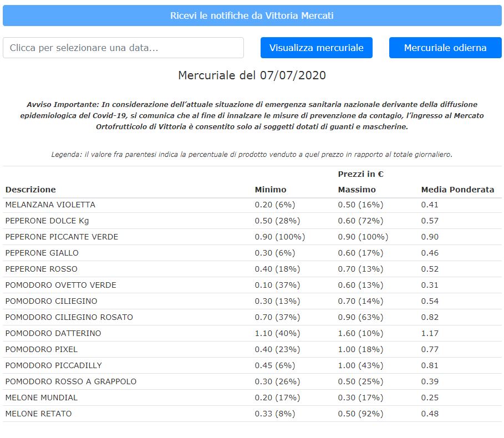Select the MELANZANA VIOLETTA row
Viewport: 504px width, 438px height.
tap(50, 205)
